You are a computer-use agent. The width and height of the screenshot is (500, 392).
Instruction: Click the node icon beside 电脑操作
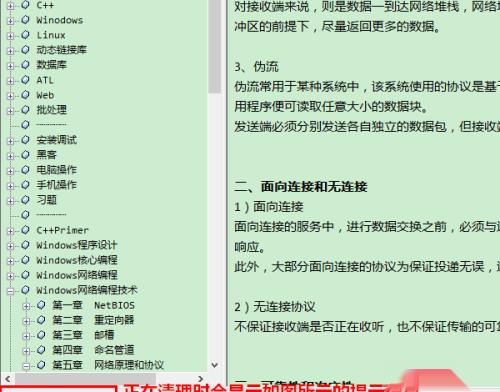click(x=25, y=170)
